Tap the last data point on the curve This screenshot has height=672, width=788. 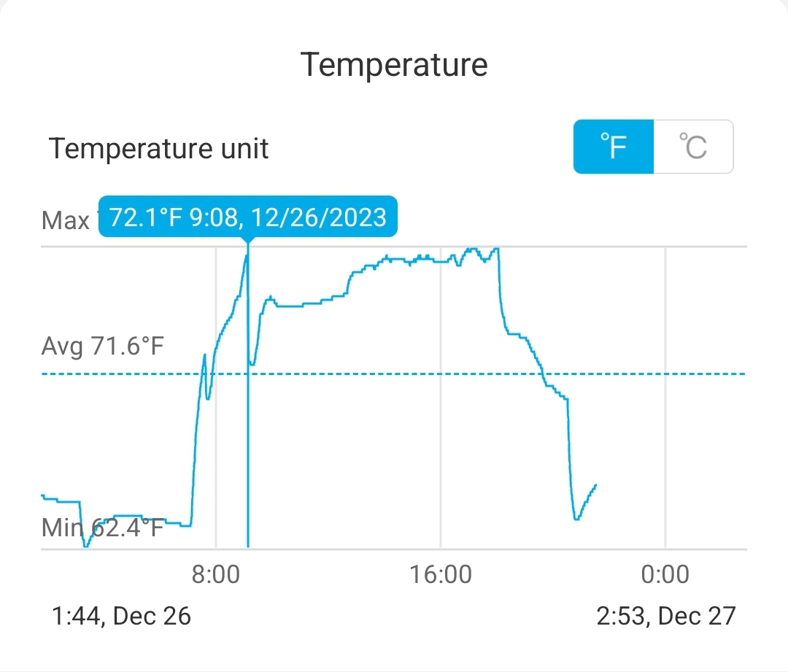596,484
